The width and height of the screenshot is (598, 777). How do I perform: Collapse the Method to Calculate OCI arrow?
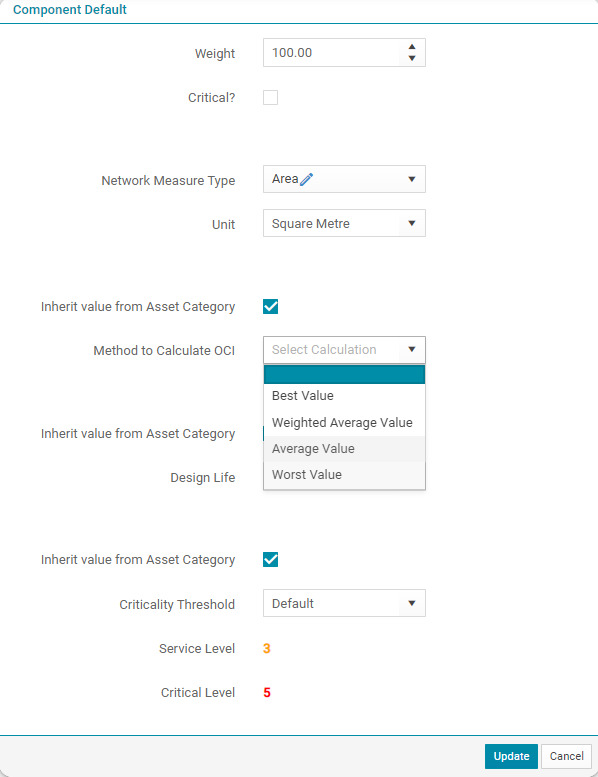pyautogui.click(x=412, y=349)
